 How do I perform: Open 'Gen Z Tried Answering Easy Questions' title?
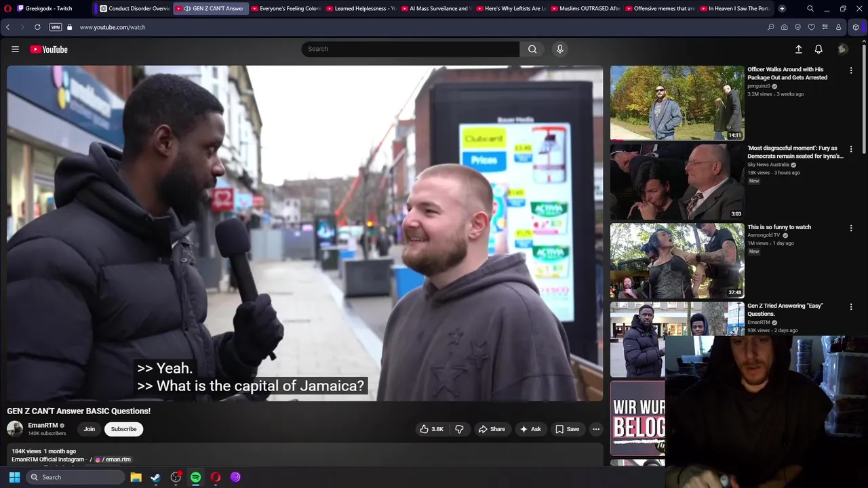tap(785, 310)
